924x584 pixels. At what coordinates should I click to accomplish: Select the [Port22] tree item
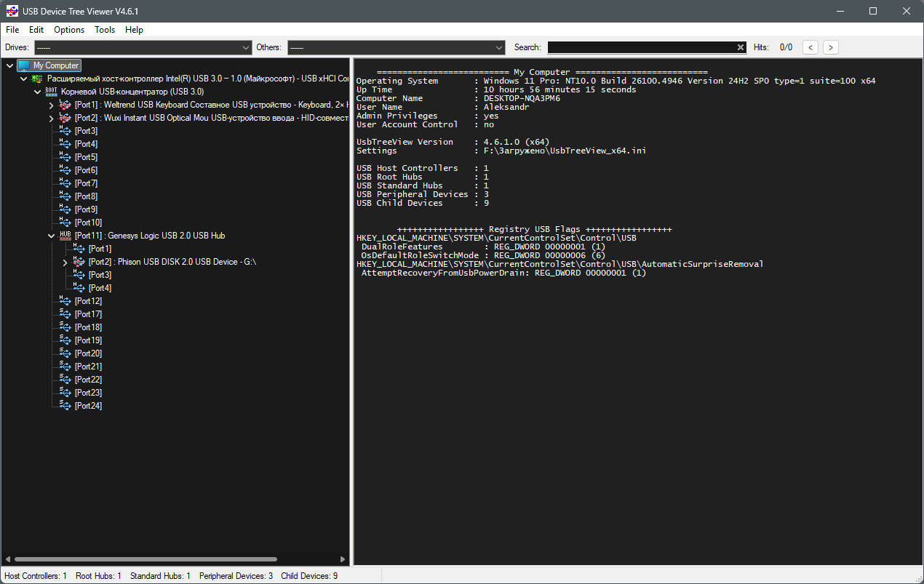(88, 380)
